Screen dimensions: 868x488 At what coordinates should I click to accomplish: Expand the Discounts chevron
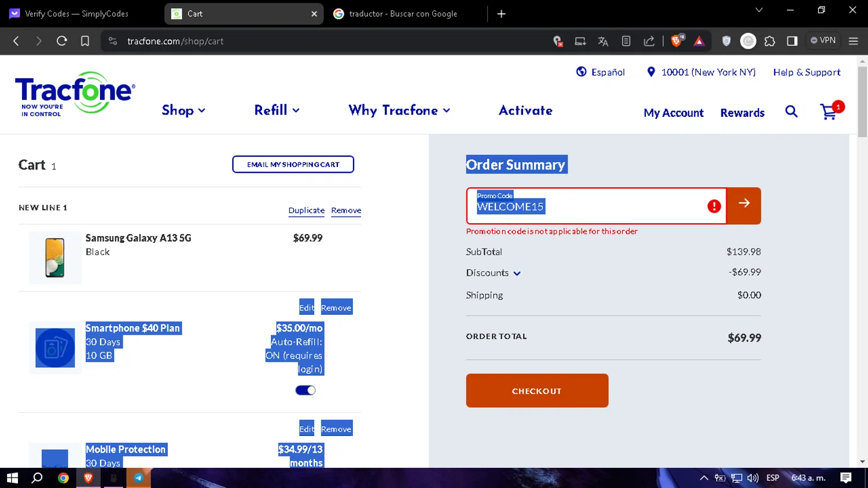click(517, 273)
